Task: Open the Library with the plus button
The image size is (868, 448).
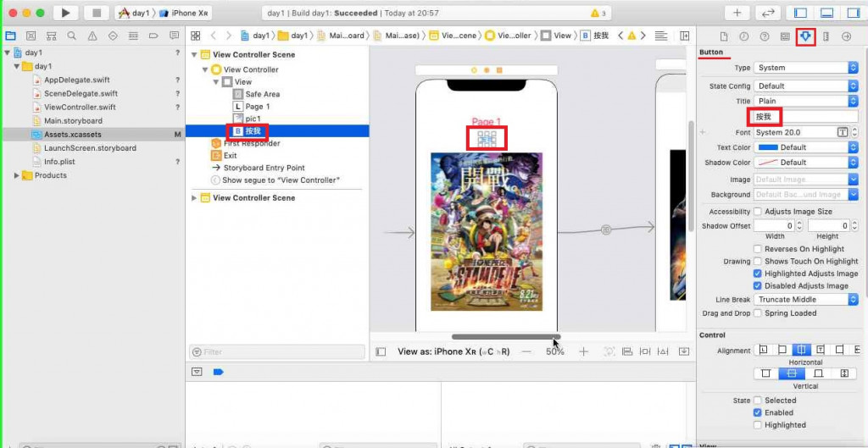Action: tap(737, 13)
